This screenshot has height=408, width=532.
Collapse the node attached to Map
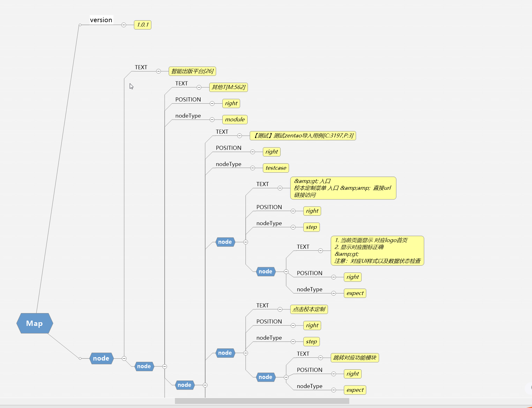124,358
